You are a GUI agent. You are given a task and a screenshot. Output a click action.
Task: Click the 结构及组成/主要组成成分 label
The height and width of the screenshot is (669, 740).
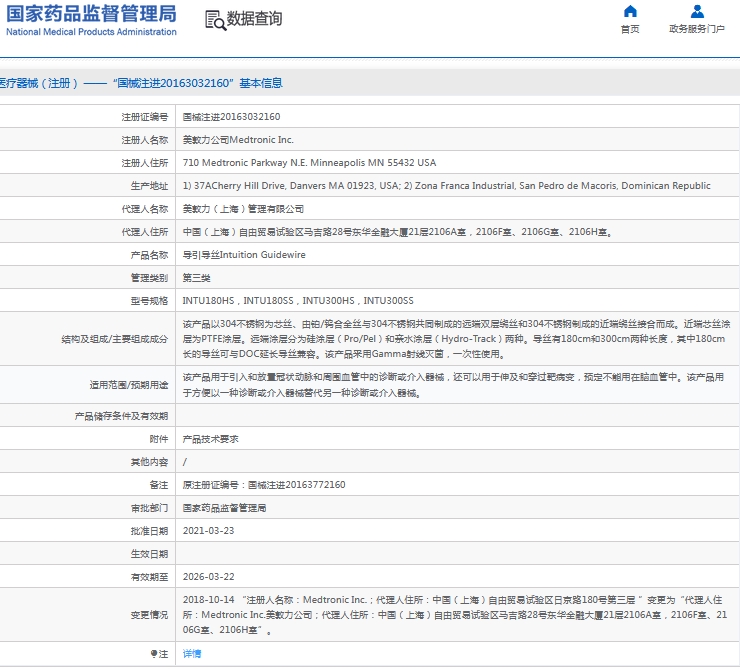point(115,339)
